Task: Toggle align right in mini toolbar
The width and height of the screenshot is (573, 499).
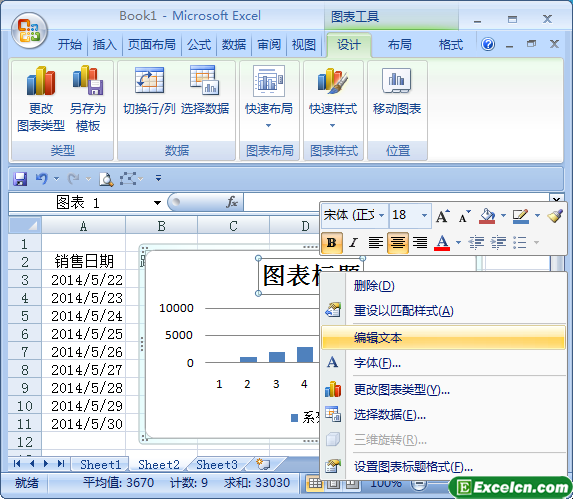Action: (420, 242)
